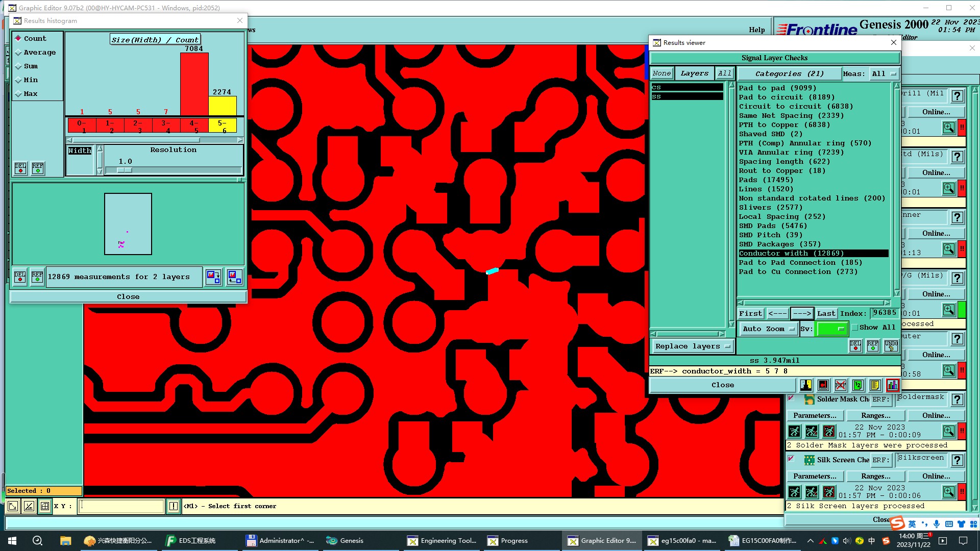Click Solder Mask Ranges... button
The height and width of the screenshot is (551, 980).
[x=875, y=416]
